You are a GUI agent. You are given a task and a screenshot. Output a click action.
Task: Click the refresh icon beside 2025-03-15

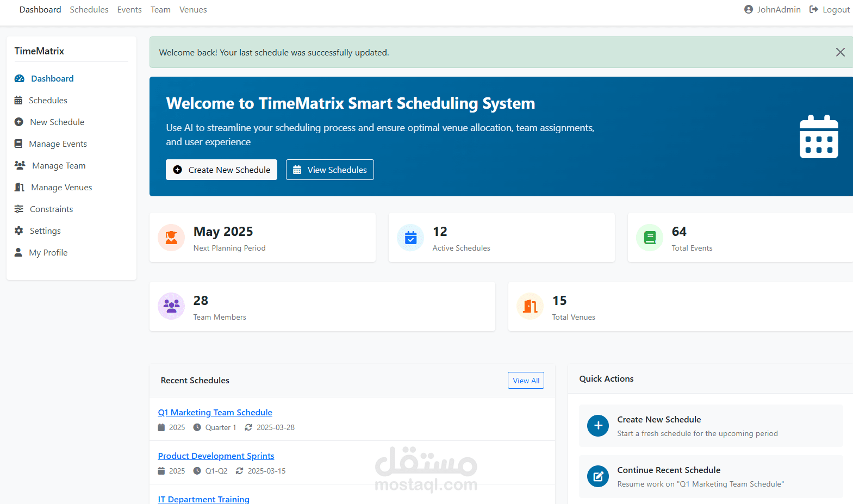tap(239, 471)
